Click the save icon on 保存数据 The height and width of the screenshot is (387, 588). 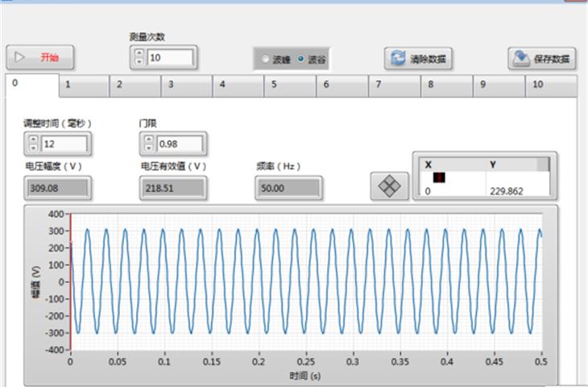click(x=521, y=59)
